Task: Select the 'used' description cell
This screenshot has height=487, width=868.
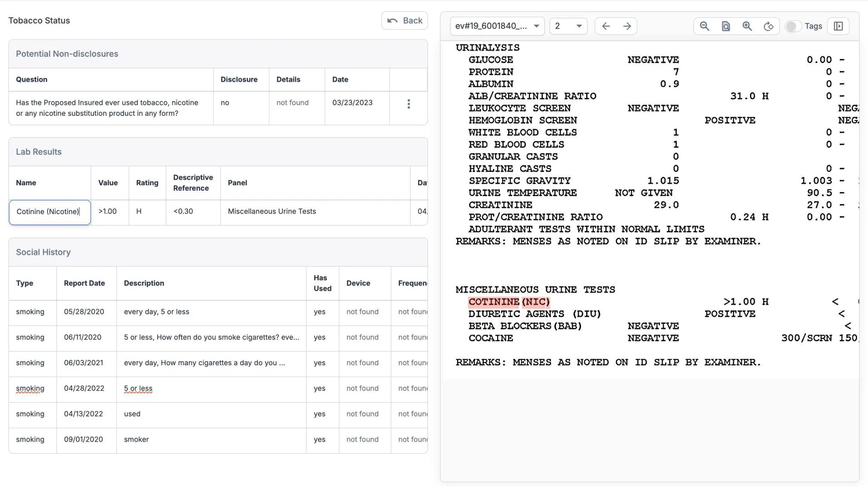Action: tap(211, 414)
